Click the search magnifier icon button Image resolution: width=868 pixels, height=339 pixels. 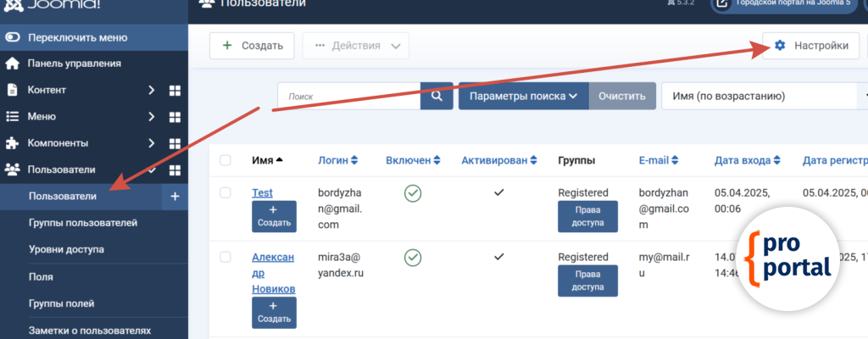click(437, 97)
